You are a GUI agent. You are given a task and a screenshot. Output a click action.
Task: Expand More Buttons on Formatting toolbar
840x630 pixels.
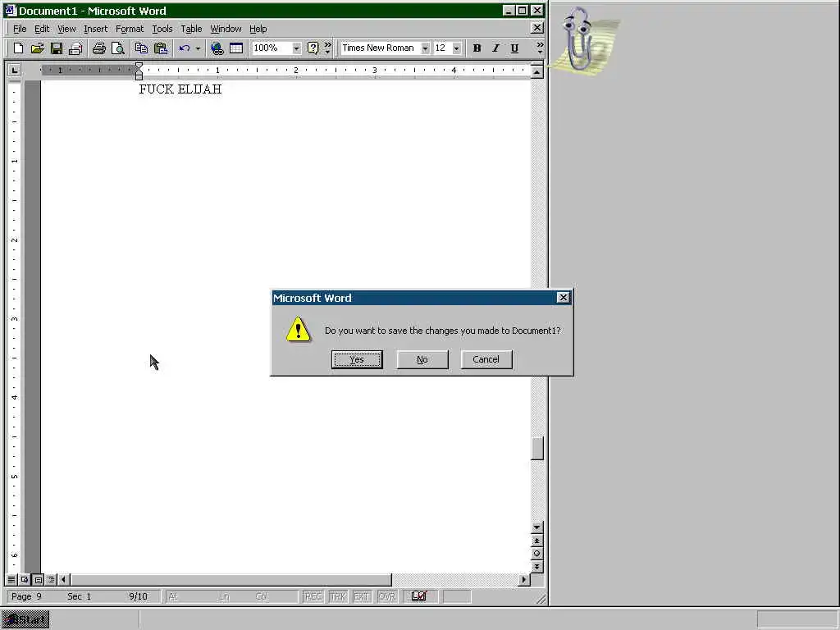click(x=540, y=48)
